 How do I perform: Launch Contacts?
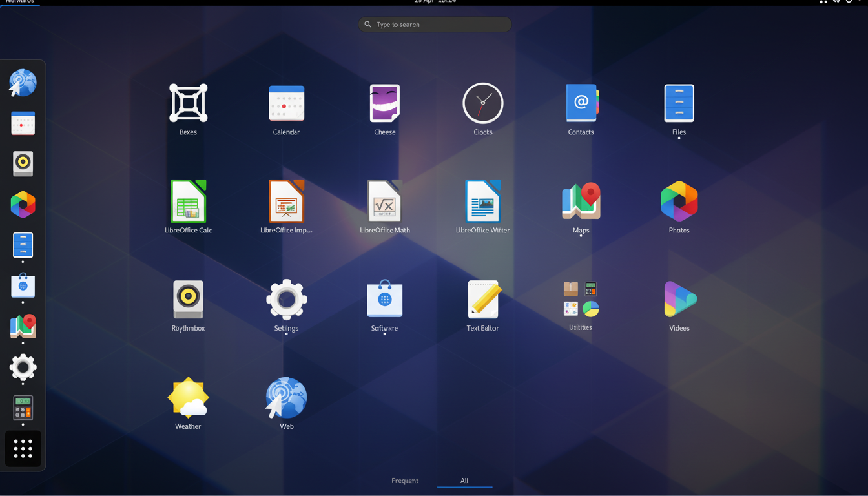pos(581,103)
